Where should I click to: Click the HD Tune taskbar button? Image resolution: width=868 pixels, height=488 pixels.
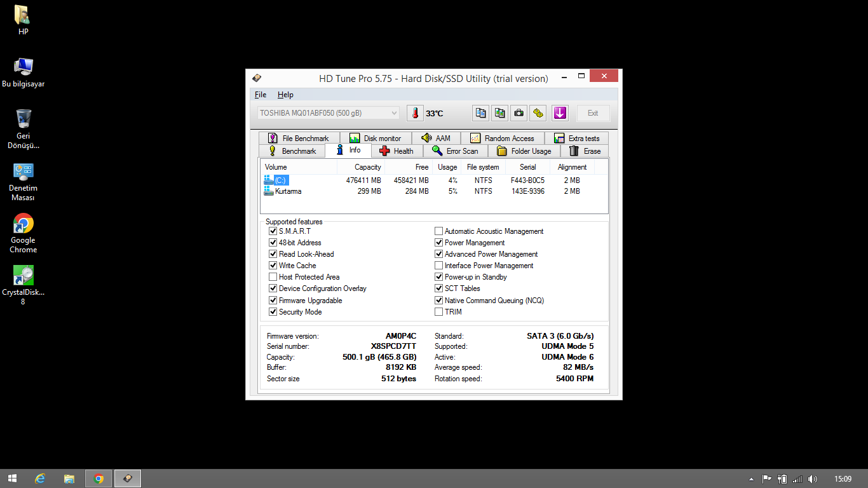click(x=128, y=478)
